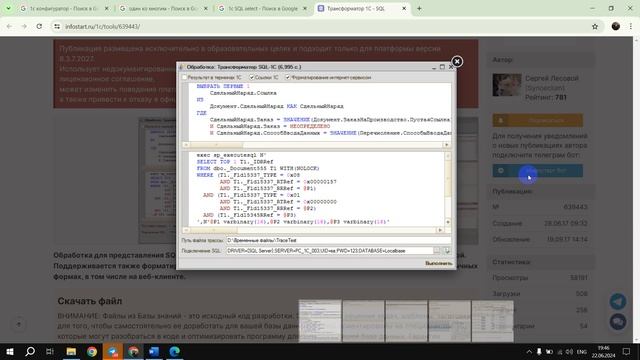Open the volume control in the tray
Viewport: 640px width, 360px height.
(569, 351)
